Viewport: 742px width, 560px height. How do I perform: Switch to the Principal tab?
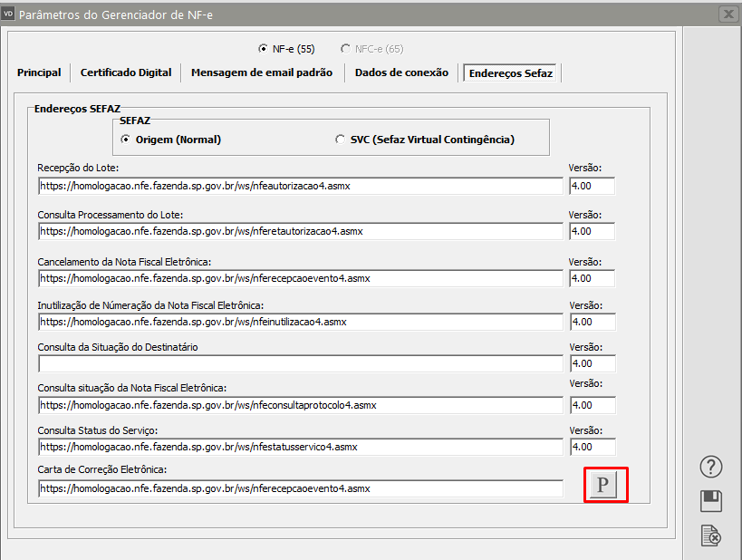tap(39, 72)
